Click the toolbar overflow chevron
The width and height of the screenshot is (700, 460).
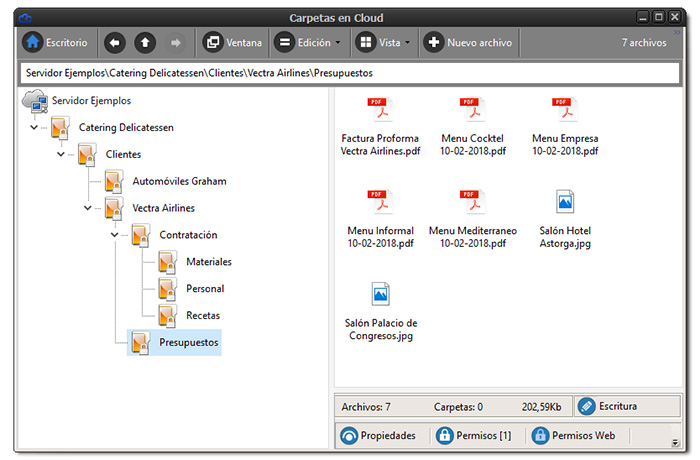(677, 33)
